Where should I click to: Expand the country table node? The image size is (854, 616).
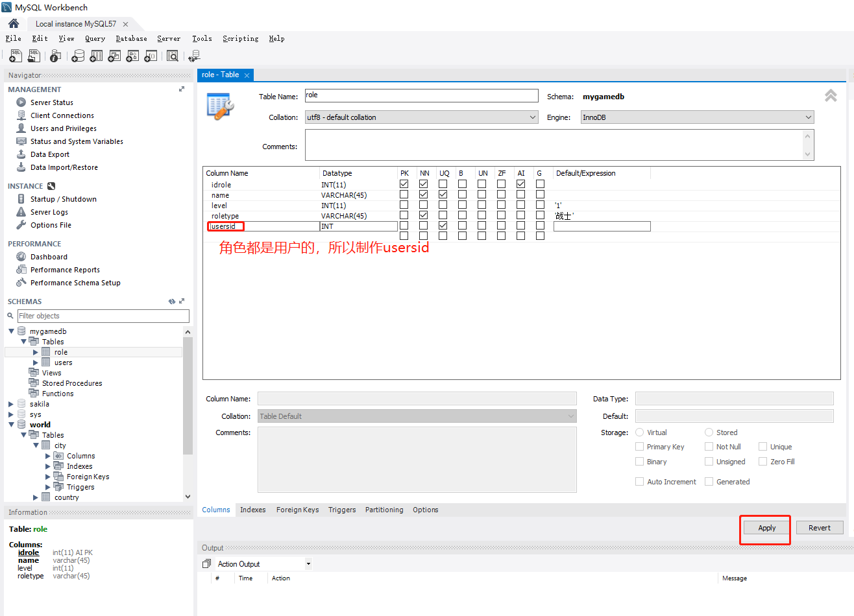point(36,497)
